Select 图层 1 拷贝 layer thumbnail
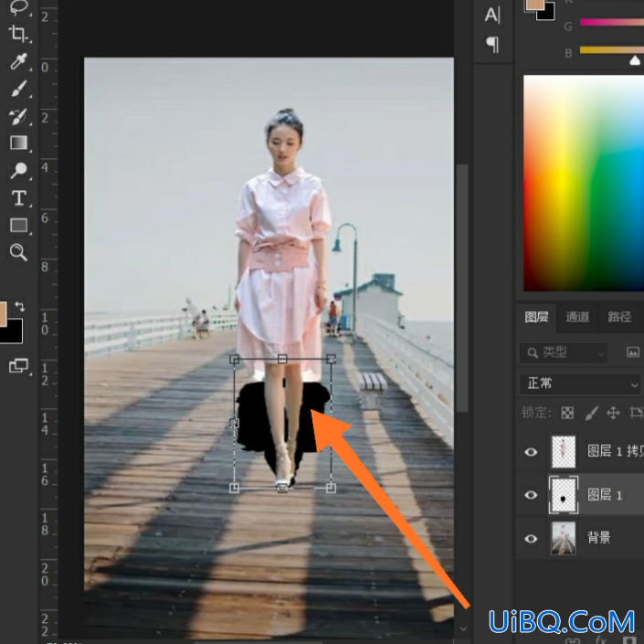 [563, 452]
